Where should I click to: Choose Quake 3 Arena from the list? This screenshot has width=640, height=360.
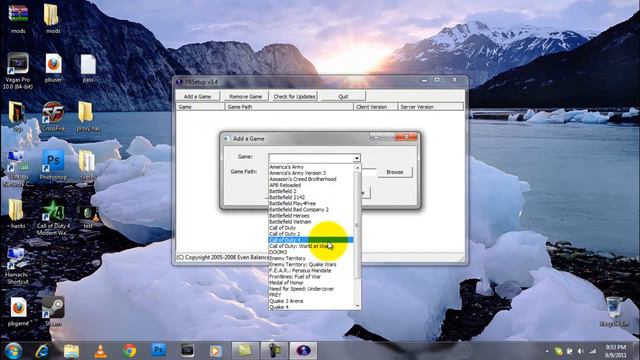point(311,301)
